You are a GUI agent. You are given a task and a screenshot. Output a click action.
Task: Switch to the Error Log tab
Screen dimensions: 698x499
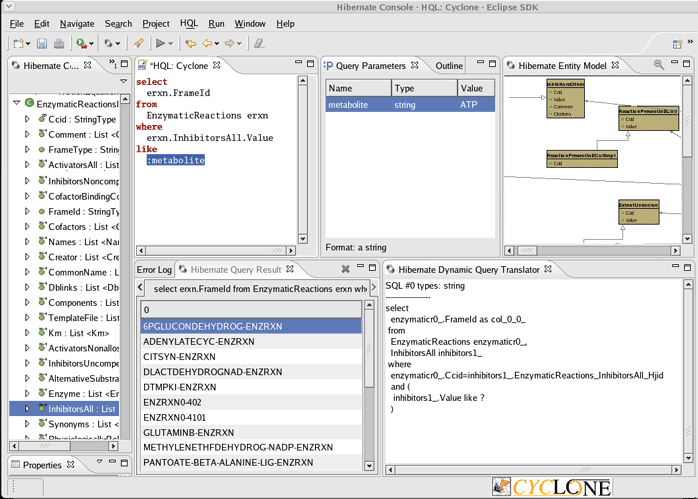[154, 269]
